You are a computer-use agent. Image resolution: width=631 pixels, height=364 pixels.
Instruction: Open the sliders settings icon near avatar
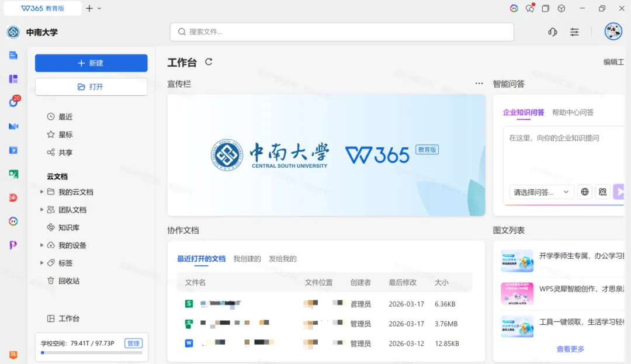[574, 32]
